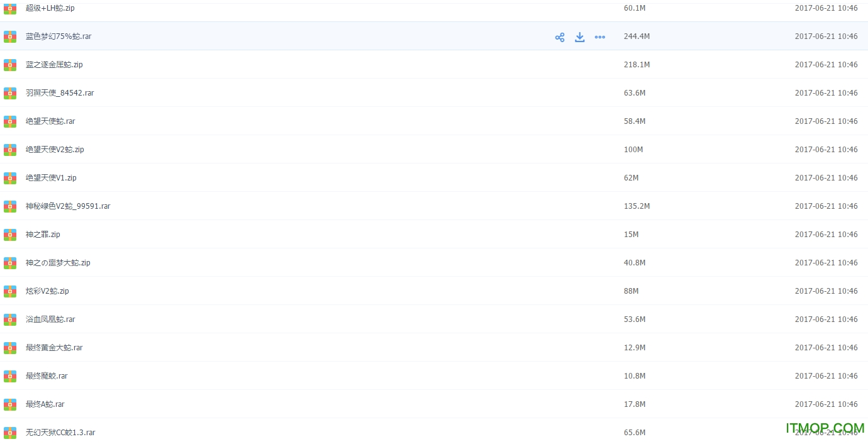Screen dimensions: 868x444
Task: Open file 最终魔蛟.rar
Action: (x=47, y=376)
